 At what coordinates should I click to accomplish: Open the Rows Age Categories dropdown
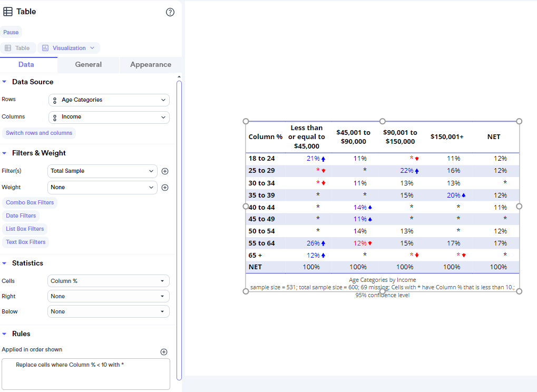(109, 100)
